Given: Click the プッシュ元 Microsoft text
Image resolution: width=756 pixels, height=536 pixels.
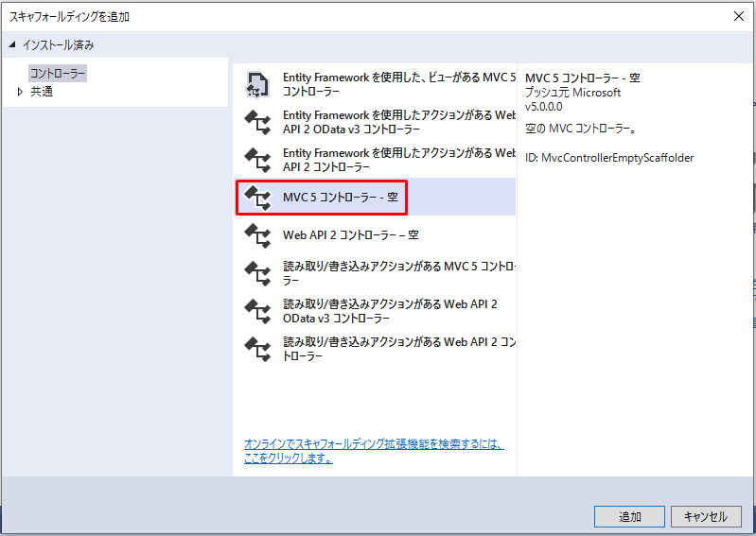Looking at the screenshot, I should pyautogui.click(x=572, y=92).
